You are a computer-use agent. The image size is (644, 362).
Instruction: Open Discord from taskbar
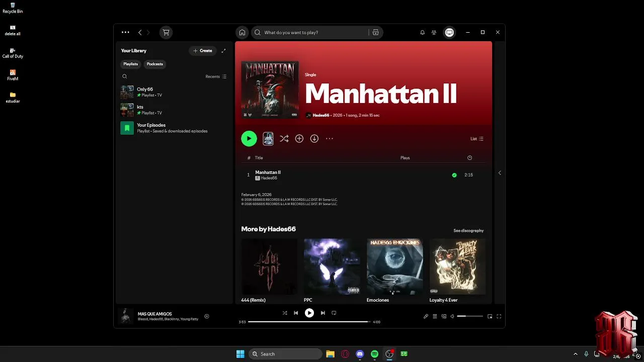[x=360, y=354]
